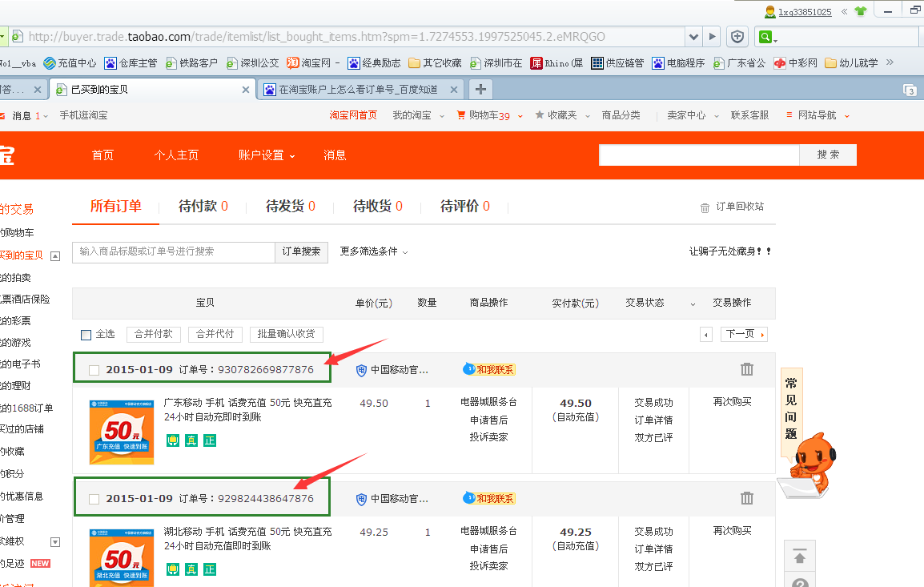
Task: Open the 商品分类 link
Action: (621, 115)
